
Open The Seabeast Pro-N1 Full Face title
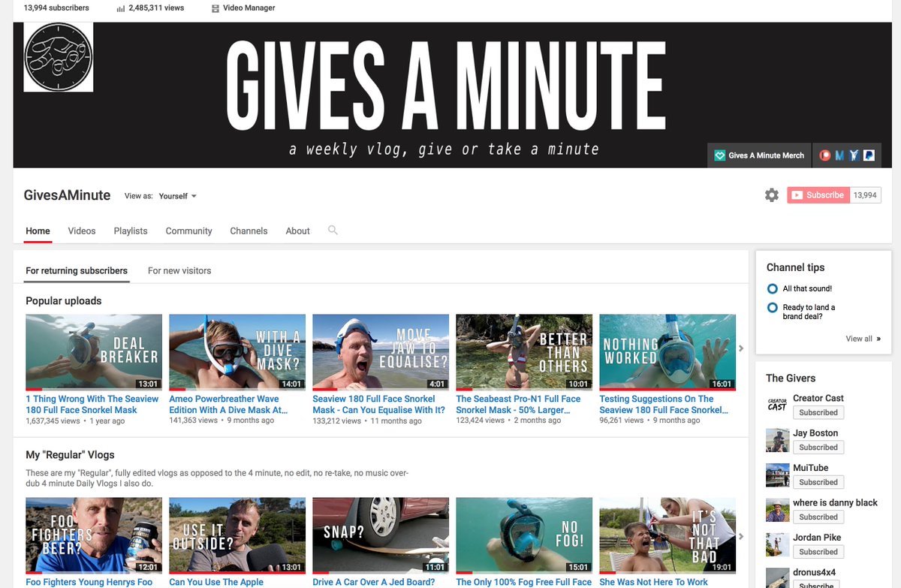point(518,405)
